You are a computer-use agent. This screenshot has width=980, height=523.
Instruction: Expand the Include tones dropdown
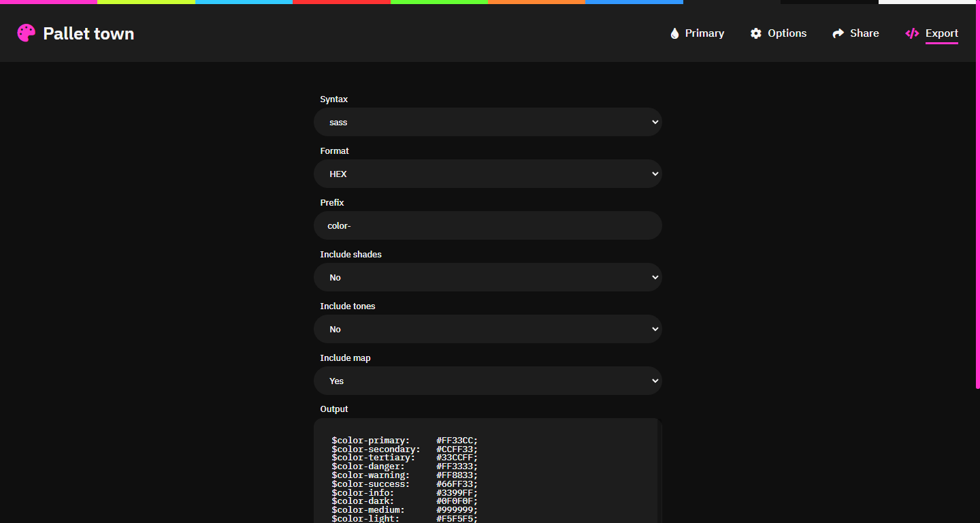487,329
